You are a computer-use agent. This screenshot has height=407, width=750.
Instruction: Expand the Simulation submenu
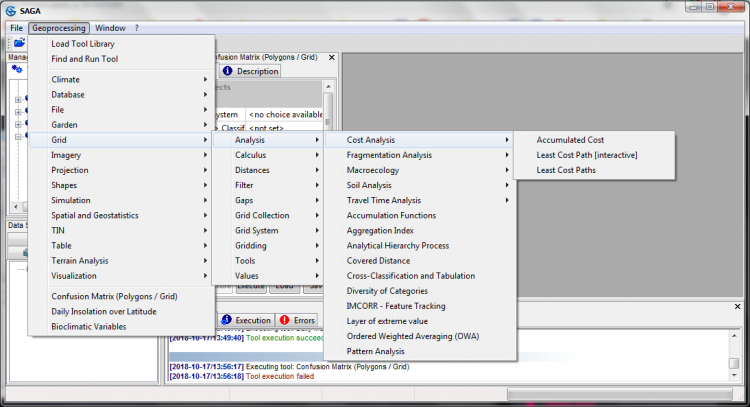(x=121, y=200)
